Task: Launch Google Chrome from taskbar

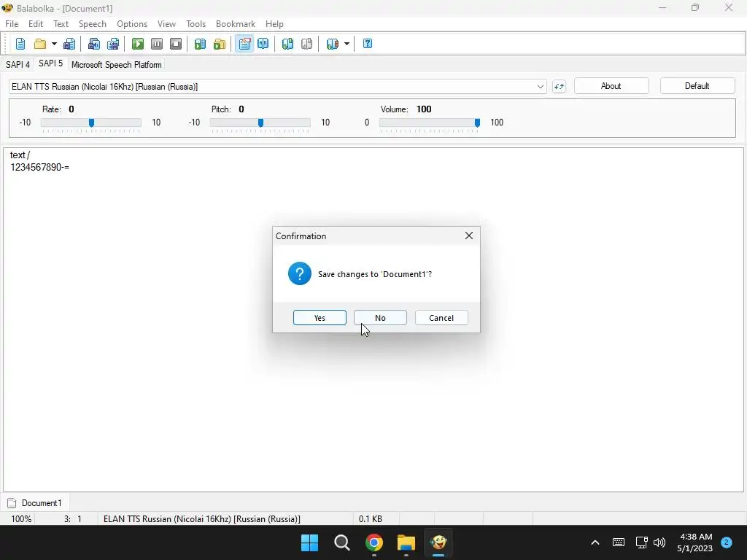Action: (374, 542)
